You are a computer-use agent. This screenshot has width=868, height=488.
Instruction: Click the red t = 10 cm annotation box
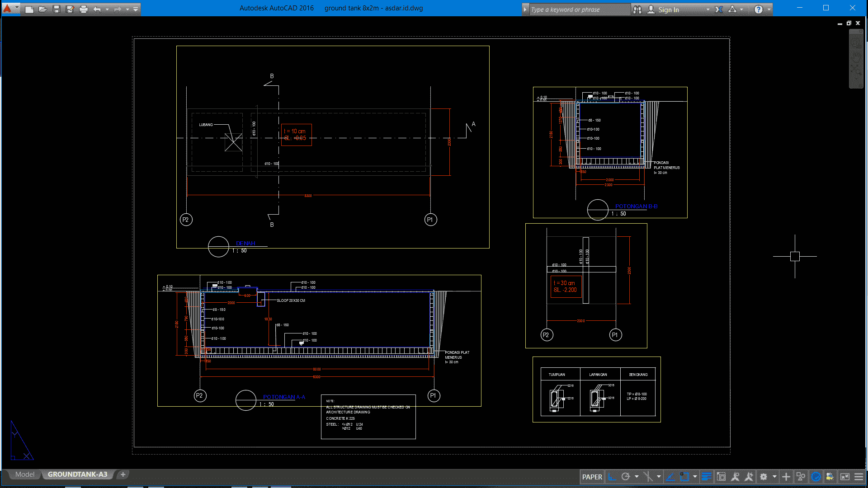click(x=297, y=135)
